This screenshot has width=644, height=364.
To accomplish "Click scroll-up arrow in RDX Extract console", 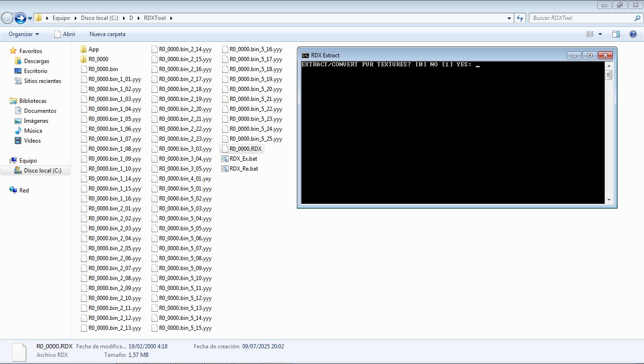I will click(609, 66).
